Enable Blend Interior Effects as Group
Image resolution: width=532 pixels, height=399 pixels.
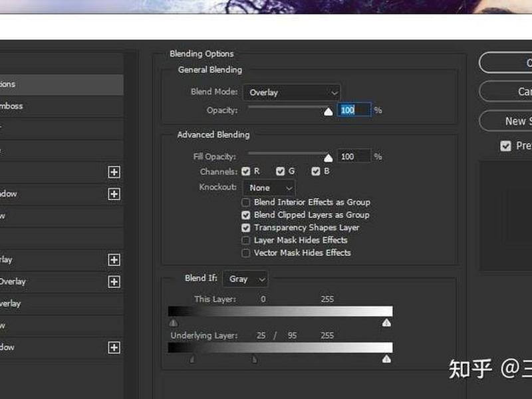click(246, 203)
